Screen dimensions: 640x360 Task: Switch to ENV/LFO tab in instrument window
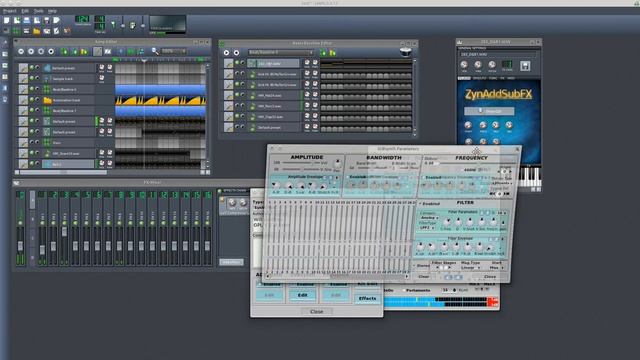click(x=479, y=78)
